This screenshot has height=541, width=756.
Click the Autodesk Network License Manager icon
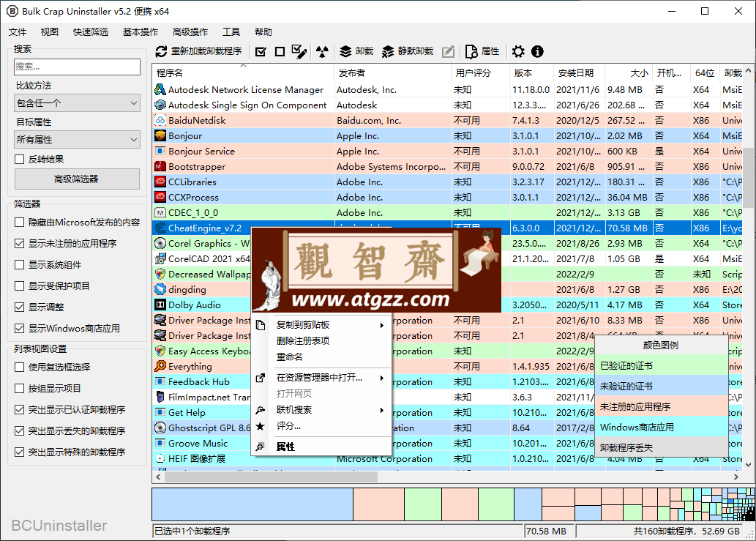160,90
